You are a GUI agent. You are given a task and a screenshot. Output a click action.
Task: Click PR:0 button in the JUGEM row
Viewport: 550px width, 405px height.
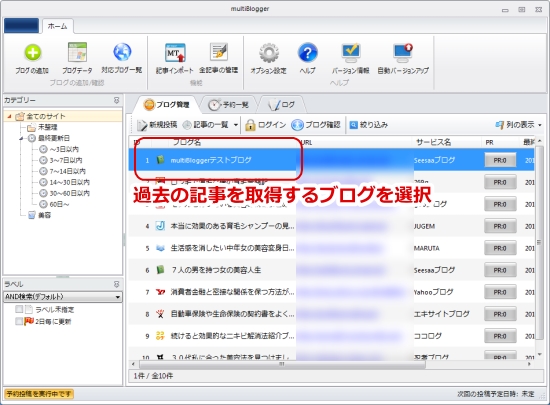point(500,226)
